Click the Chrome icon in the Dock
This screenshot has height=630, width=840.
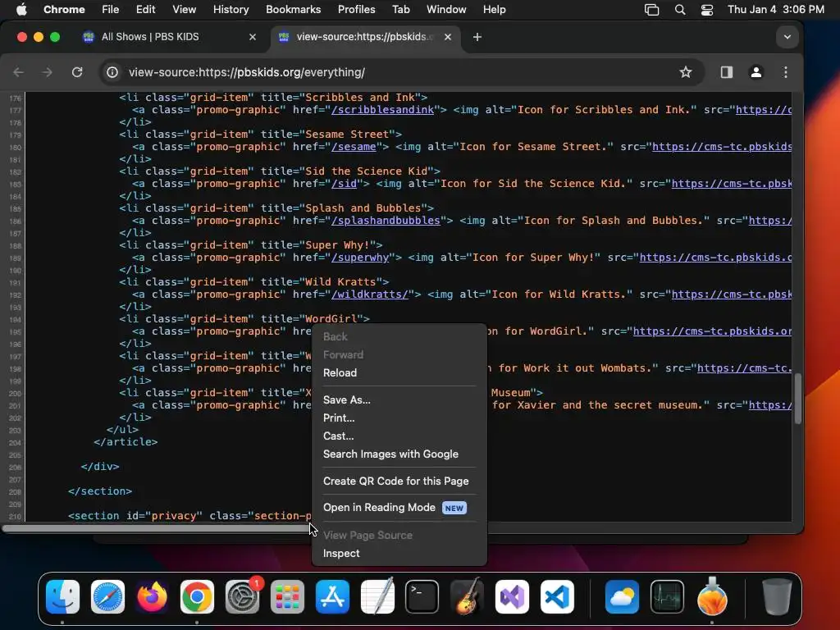click(x=197, y=596)
